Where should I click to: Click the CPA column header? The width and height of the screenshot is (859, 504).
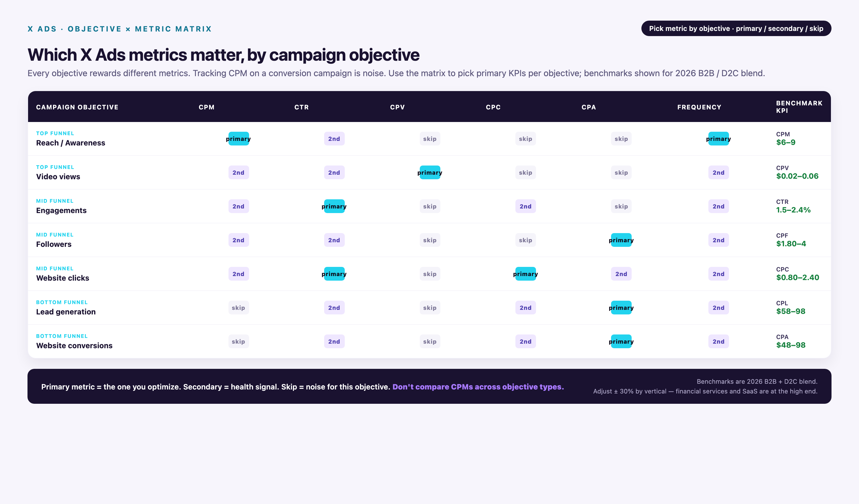click(x=589, y=107)
